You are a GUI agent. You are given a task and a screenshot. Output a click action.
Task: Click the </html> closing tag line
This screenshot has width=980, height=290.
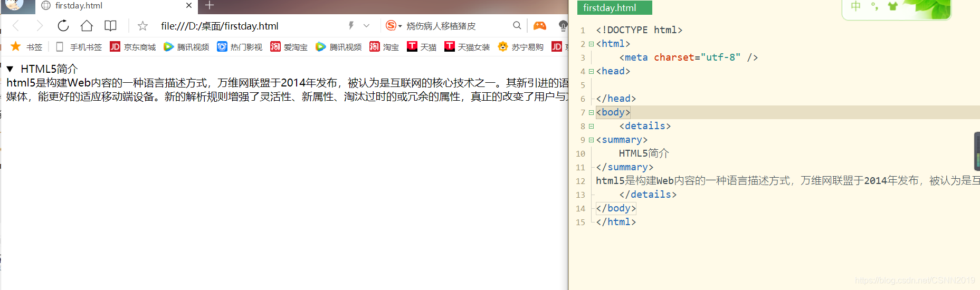(x=616, y=222)
